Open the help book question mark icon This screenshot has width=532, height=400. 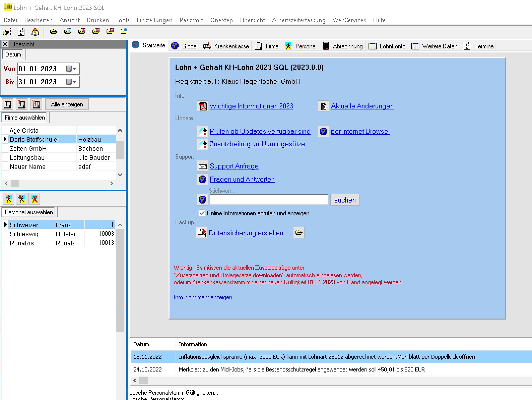tap(35, 32)
